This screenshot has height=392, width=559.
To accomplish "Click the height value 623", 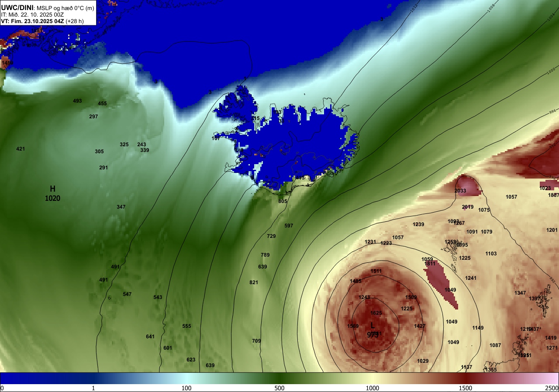I will 191,360.
